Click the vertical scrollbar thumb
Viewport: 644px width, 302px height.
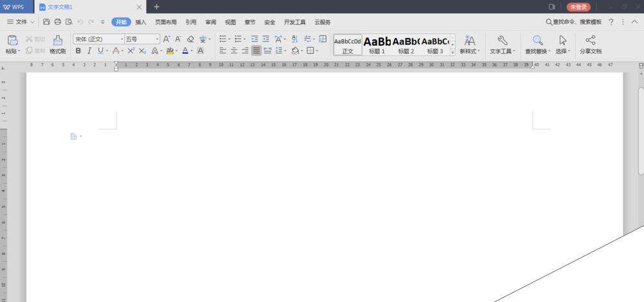[x=641, y=131]
